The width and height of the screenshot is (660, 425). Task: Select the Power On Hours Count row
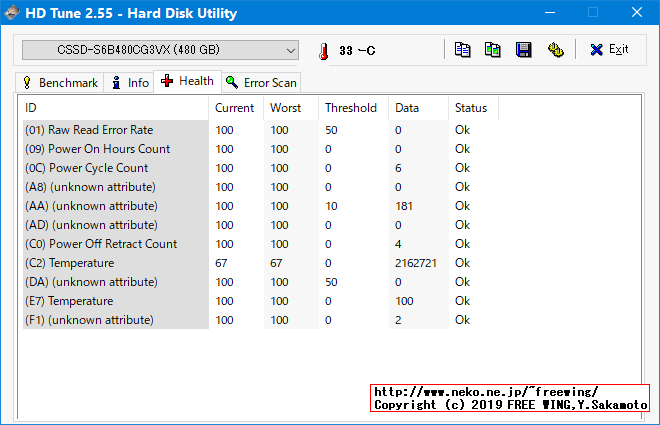click(115, 149)
